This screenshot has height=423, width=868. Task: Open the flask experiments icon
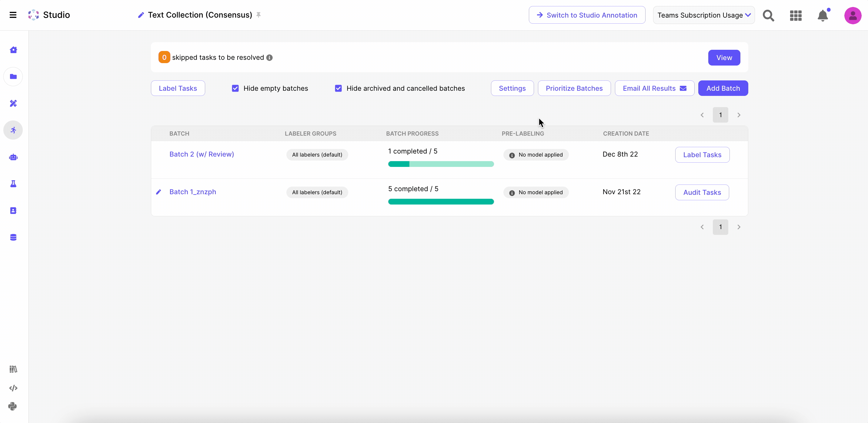(13, 184)
